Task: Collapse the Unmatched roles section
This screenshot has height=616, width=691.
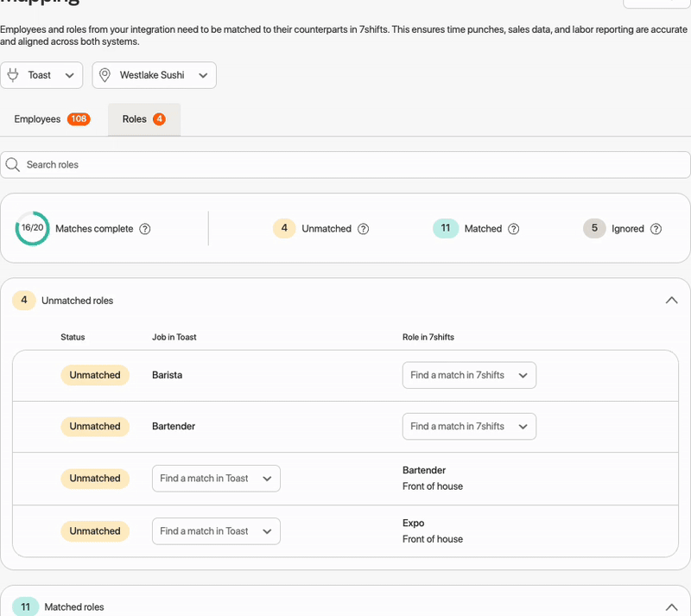Action: point(672,300)
